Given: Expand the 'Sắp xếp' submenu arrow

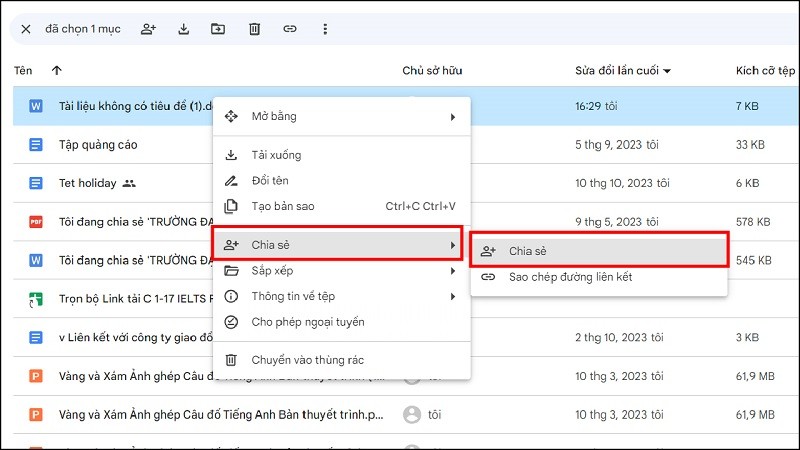Looking at the screenshot, I should (x=453, y=271).
